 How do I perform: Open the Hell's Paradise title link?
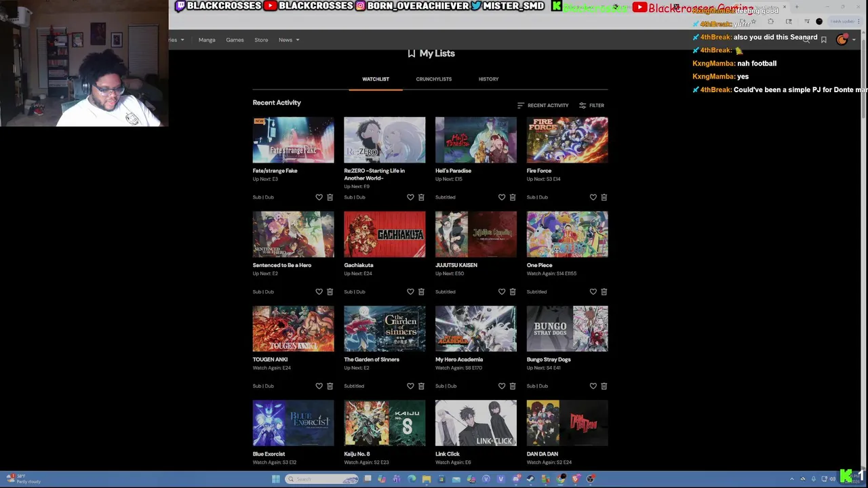click(x=453, y=171)
